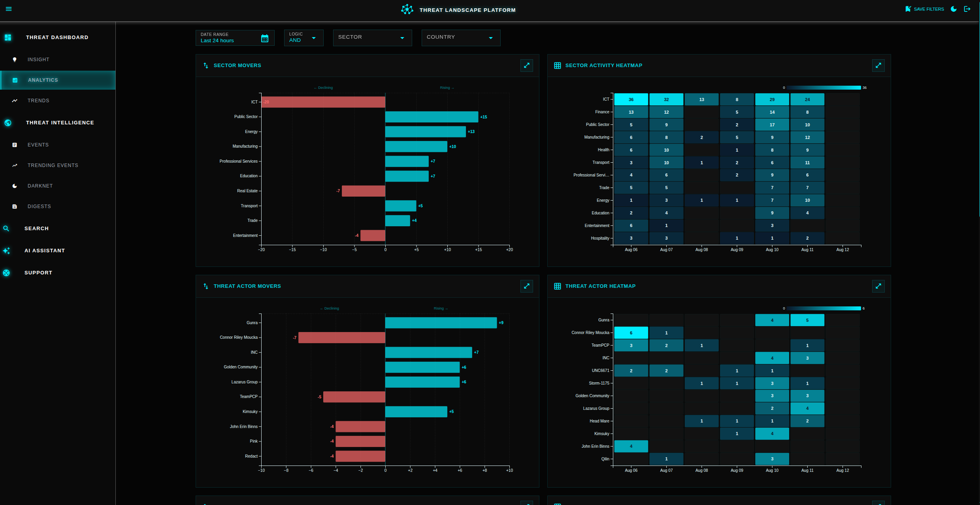This screenshot has height=505, width=980.
Task: Expand the Threat Actor Movers panel
Action: pyautogui.click(x=527, y=286)
